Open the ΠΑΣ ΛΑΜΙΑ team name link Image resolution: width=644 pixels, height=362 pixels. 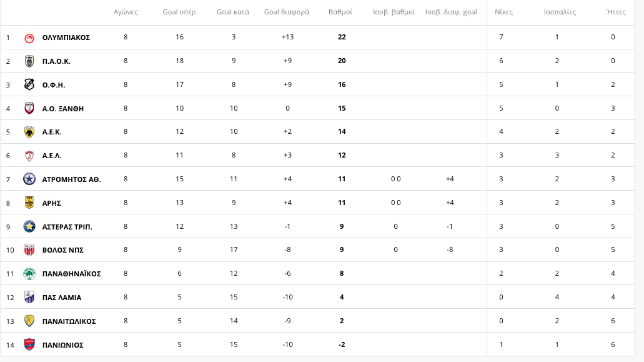(x=62, y=298)
